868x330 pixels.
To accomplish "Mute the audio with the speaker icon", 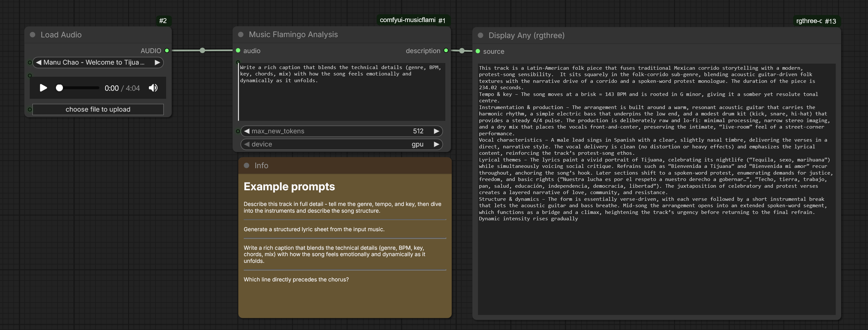I will 153,88.
